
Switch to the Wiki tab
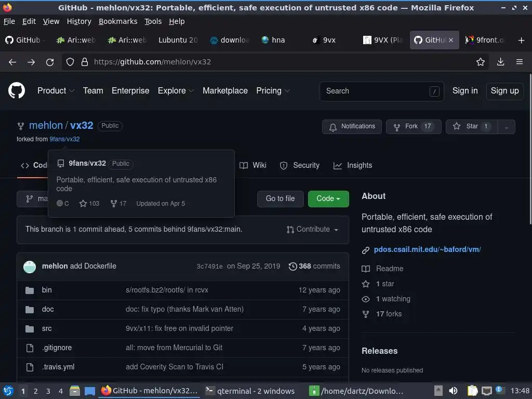(x=253, y=165)
